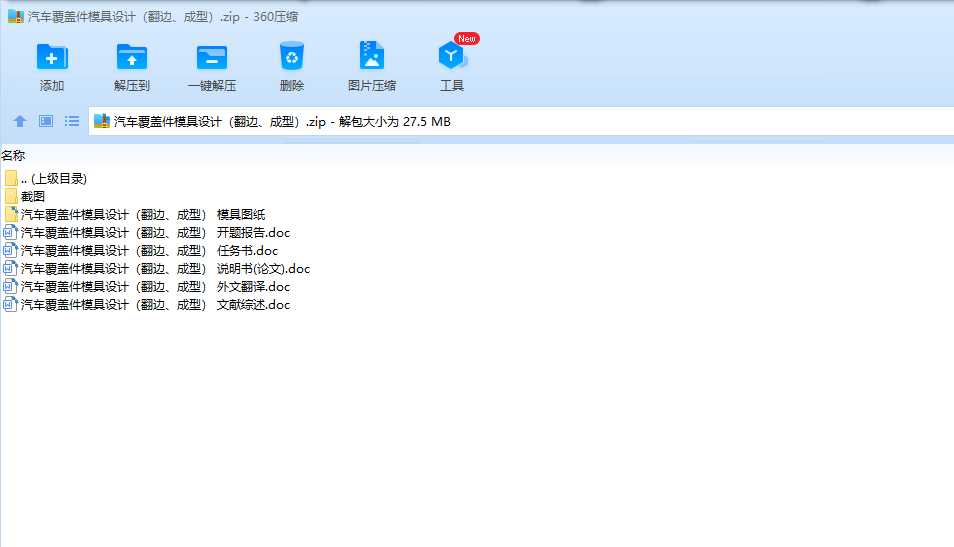Click the 名称 column header
The height and width of the screenshot is (547, 954).
13,156
